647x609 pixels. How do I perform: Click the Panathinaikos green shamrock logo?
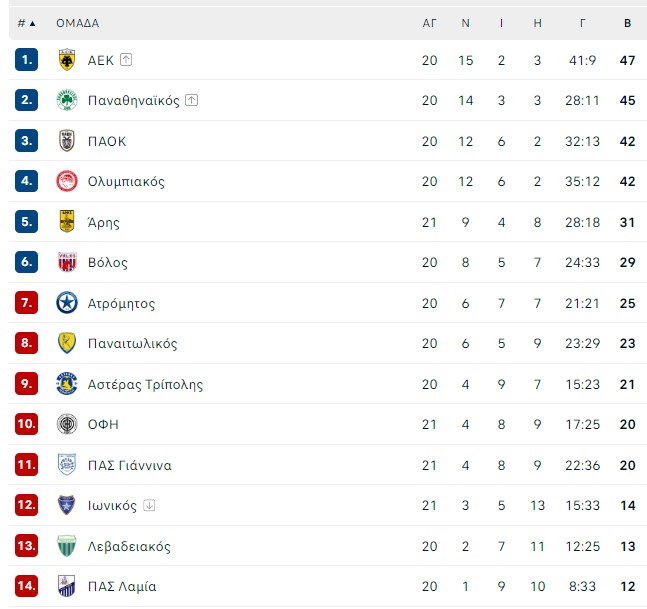tap(66, 100)
